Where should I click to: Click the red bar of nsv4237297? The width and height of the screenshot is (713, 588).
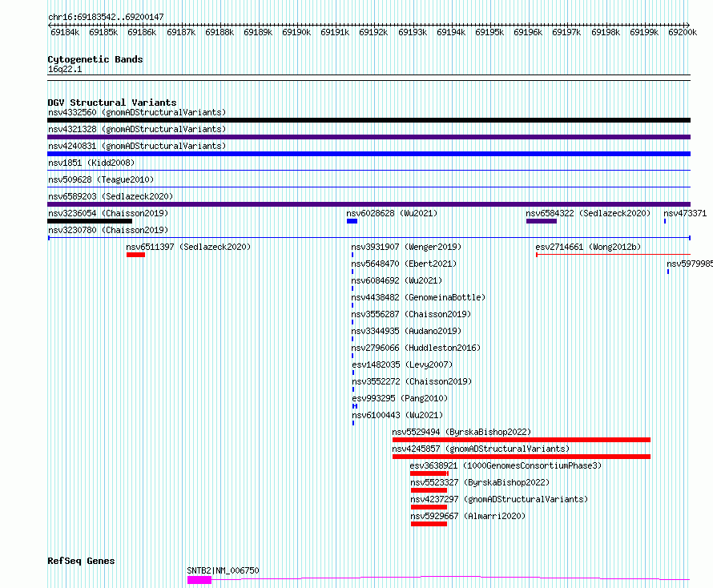429,507
